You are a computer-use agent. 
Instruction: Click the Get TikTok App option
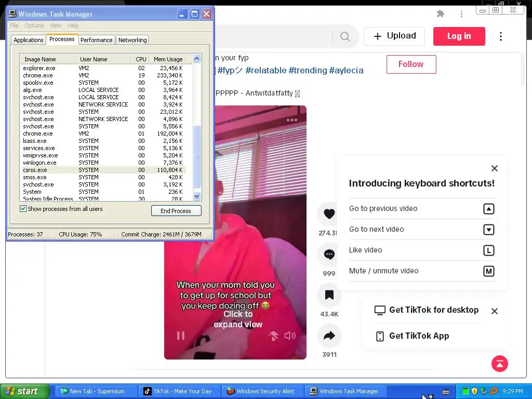[412, 336]
